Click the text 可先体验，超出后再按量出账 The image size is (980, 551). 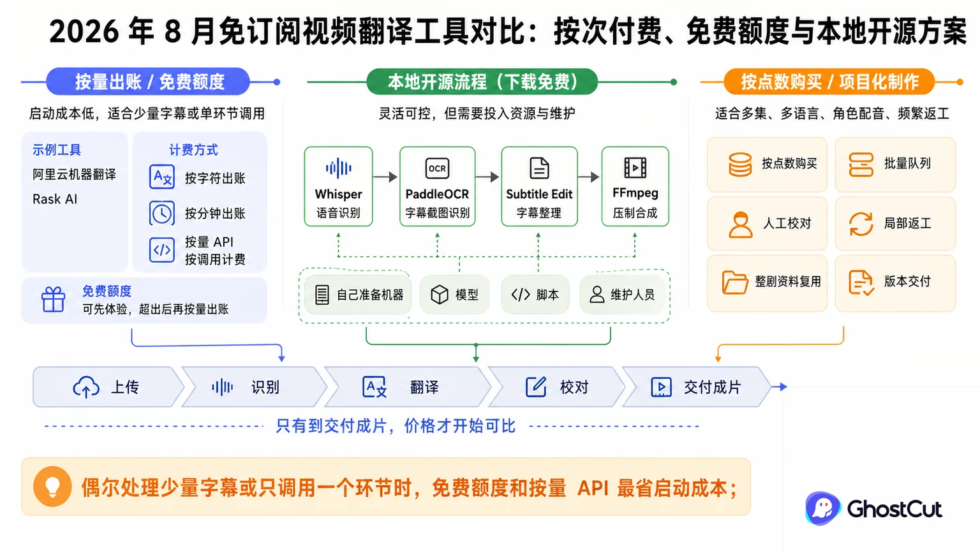pos(155,309)
